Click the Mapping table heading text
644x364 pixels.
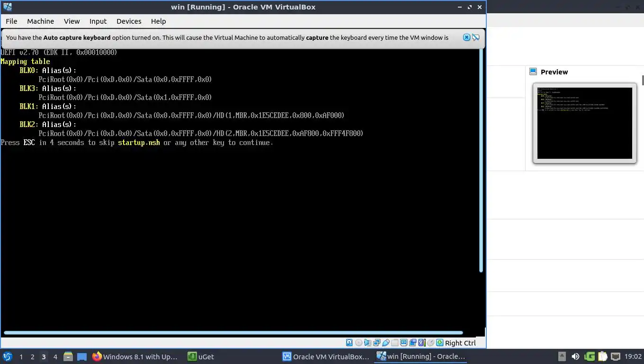click(26, 62)
